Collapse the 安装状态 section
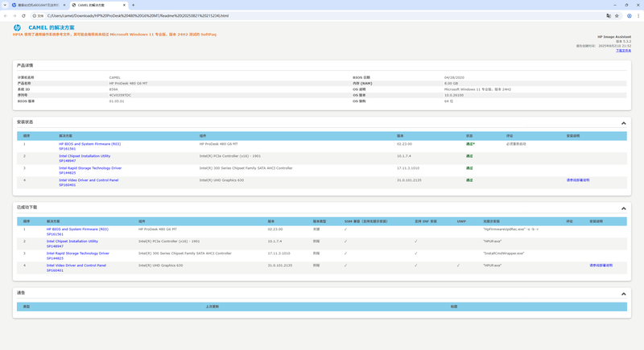The image size is (644, 350). click(623, 123)
